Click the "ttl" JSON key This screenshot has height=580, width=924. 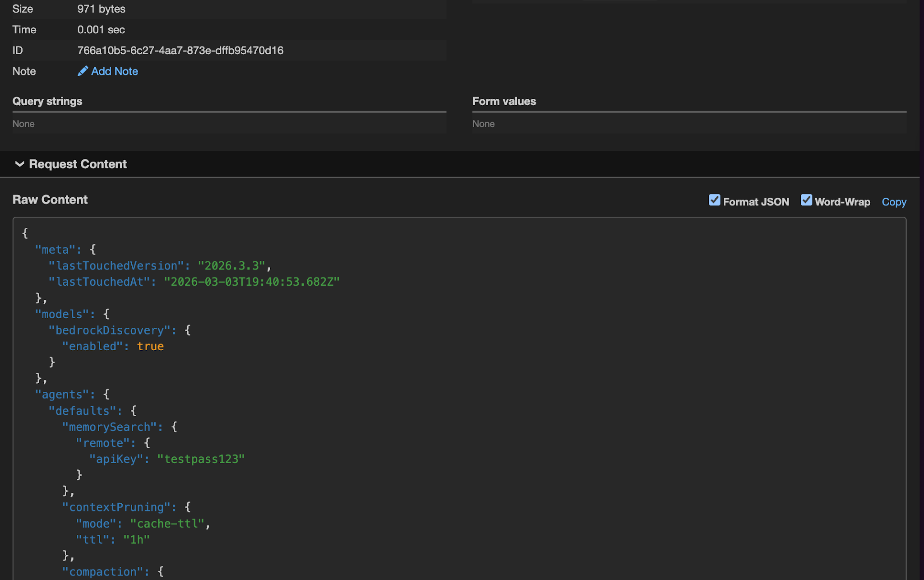click(x=92, y=539)
